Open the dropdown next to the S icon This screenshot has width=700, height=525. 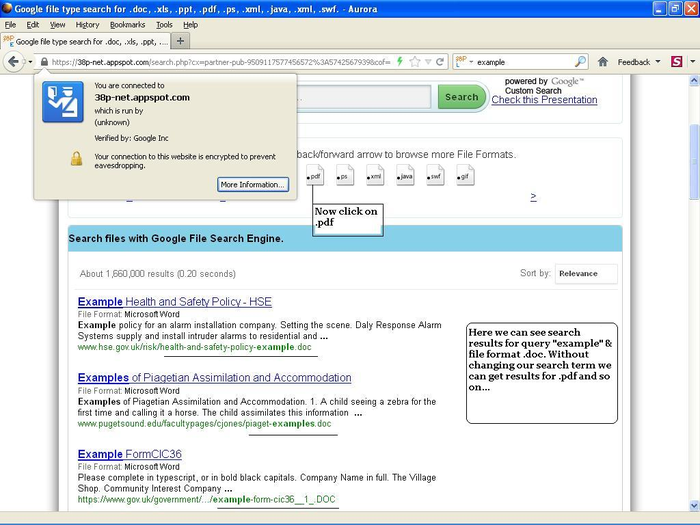(692, 62)
